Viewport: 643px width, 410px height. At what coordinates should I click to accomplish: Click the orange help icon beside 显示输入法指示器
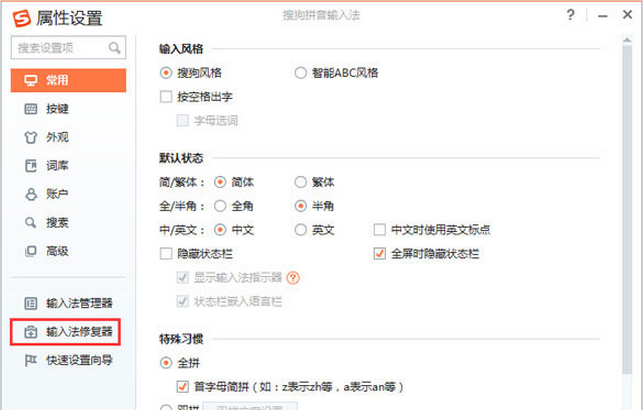293,278
